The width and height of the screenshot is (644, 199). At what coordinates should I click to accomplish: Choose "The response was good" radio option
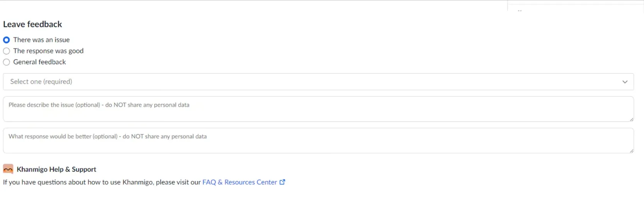(7, 51)
